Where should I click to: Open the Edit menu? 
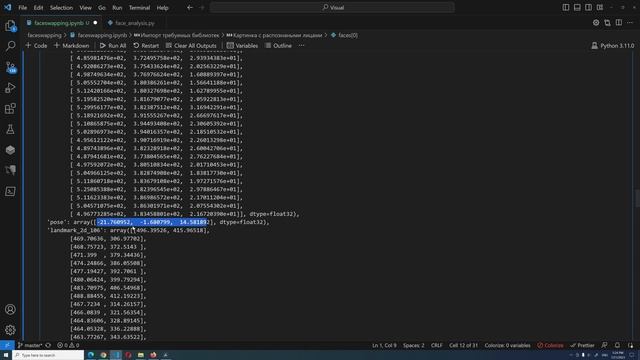coord(38,8)
